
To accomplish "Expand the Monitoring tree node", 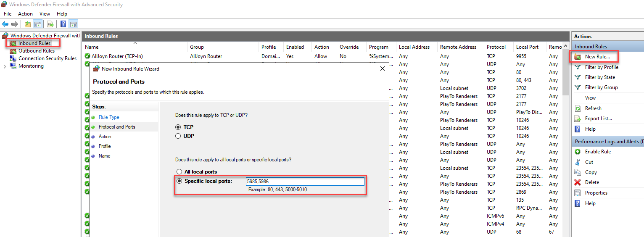I will point(5,66).
